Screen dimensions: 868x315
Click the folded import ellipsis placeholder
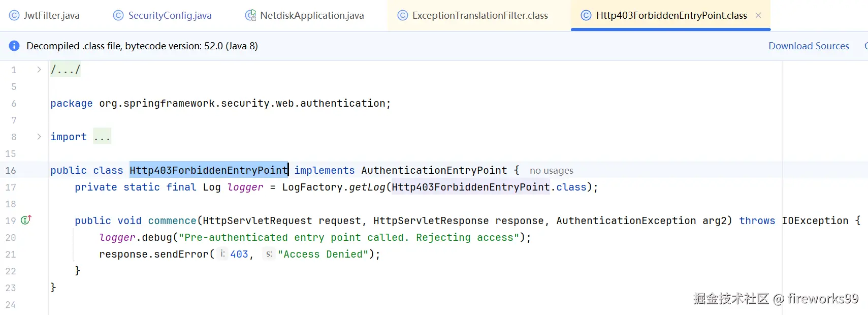102,137
